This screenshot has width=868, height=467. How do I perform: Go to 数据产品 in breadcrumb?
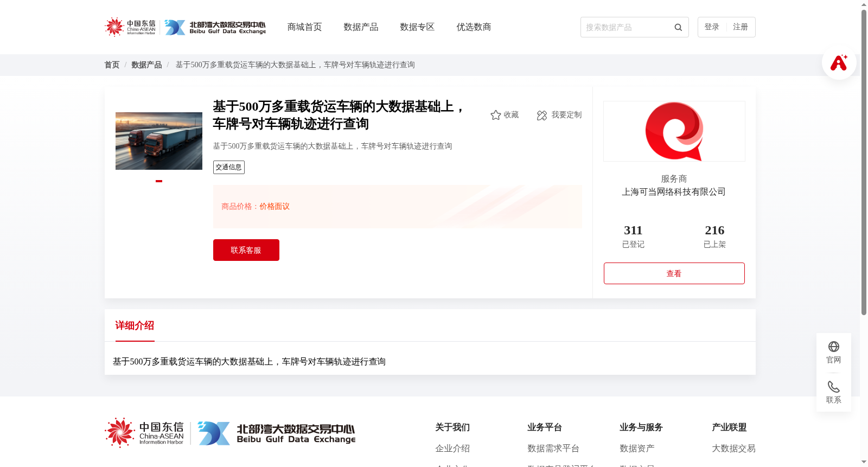click(146, 65)
